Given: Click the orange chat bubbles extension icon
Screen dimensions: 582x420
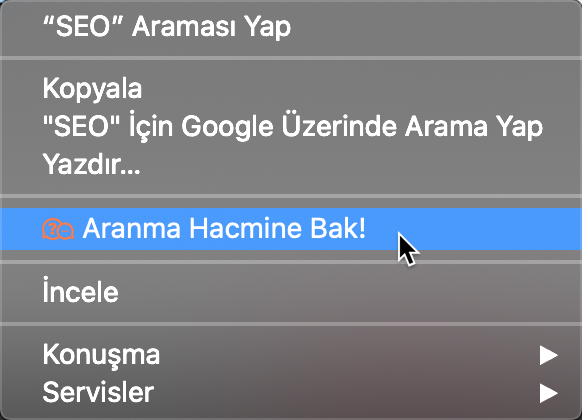Looking at the screenshot, I should (x=58, y=229).
